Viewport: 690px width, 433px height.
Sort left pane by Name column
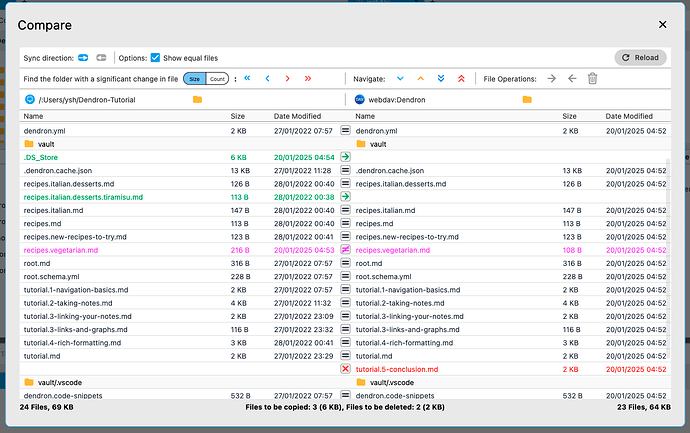tap(33, 116)
